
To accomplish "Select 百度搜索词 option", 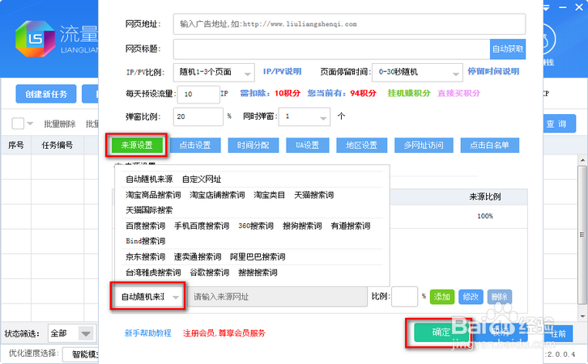I will point(146,226).
